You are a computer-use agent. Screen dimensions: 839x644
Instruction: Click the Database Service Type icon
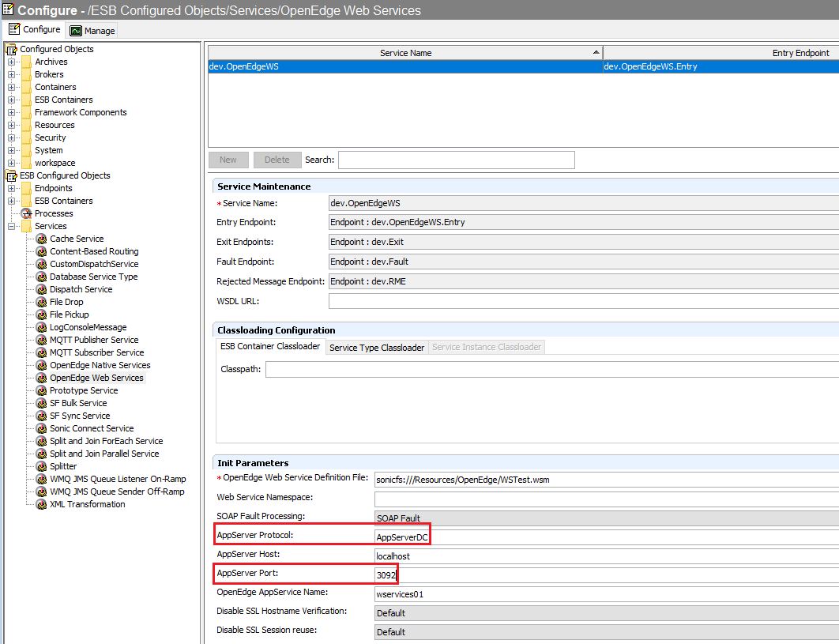coord(41,277)
